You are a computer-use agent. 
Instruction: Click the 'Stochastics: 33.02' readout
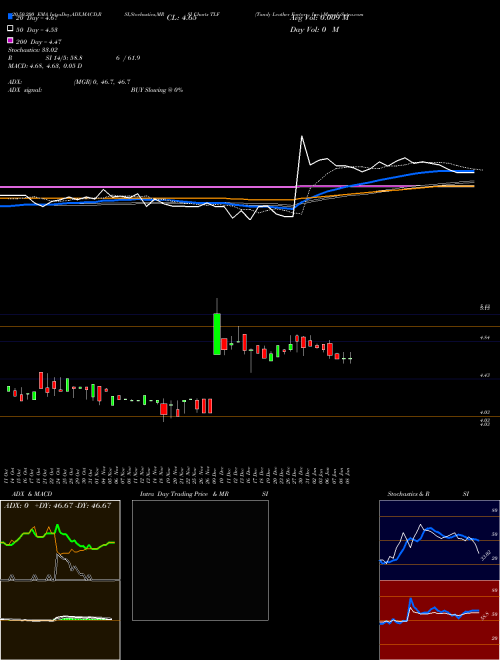point(33,50)
